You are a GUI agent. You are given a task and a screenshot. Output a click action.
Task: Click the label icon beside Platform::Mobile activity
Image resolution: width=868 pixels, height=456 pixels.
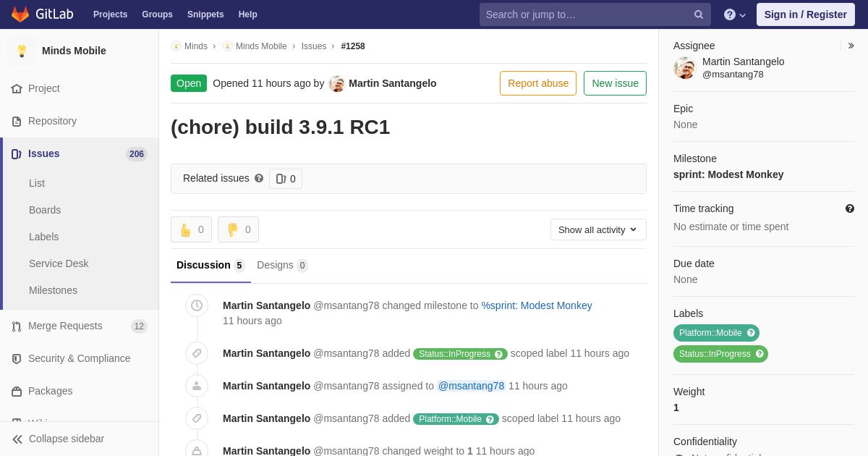click(197, 418)
